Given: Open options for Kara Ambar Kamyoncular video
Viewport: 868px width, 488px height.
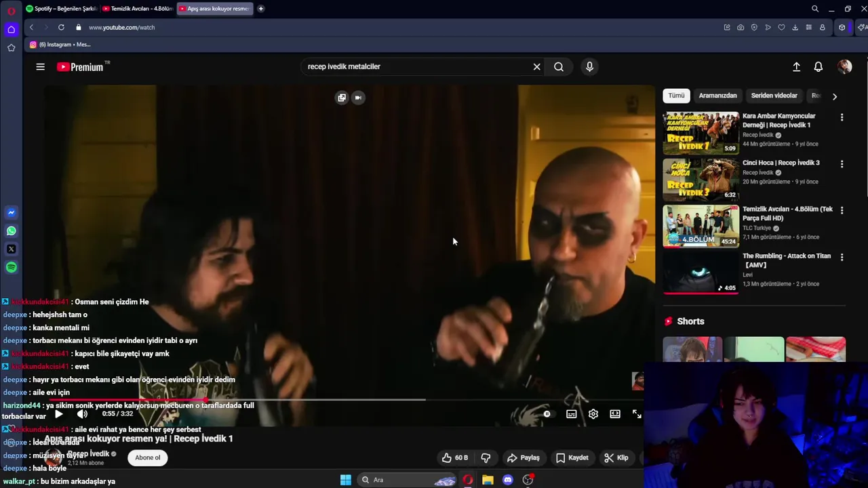Looking at the screenshot, I should (x=842, y=117).
